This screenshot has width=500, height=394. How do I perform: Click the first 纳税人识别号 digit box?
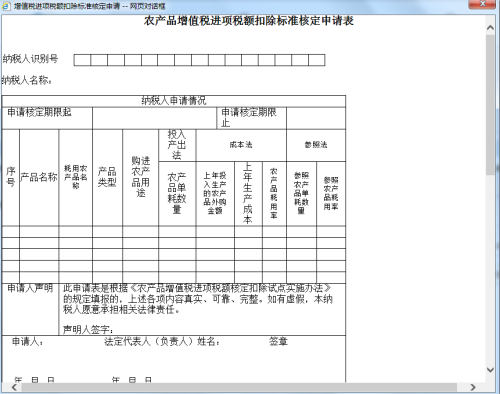[x=82, y=60]
